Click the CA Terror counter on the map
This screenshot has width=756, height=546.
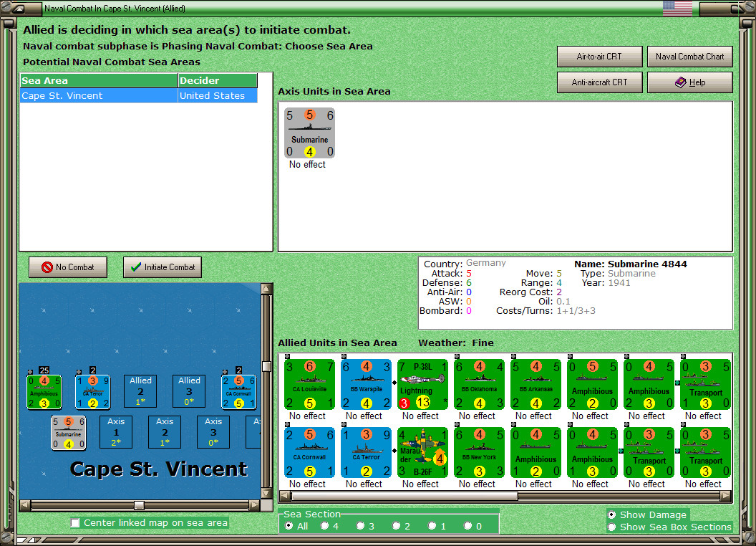pos(93,392)
